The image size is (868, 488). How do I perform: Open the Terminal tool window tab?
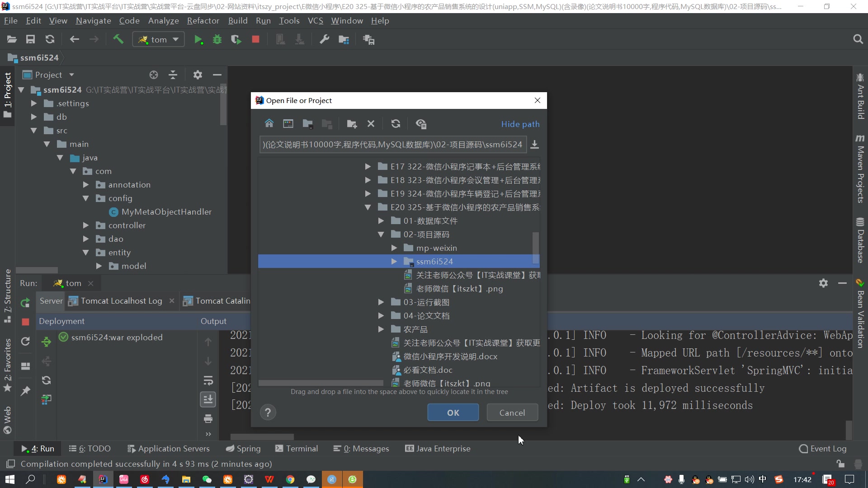pos(297,449)
